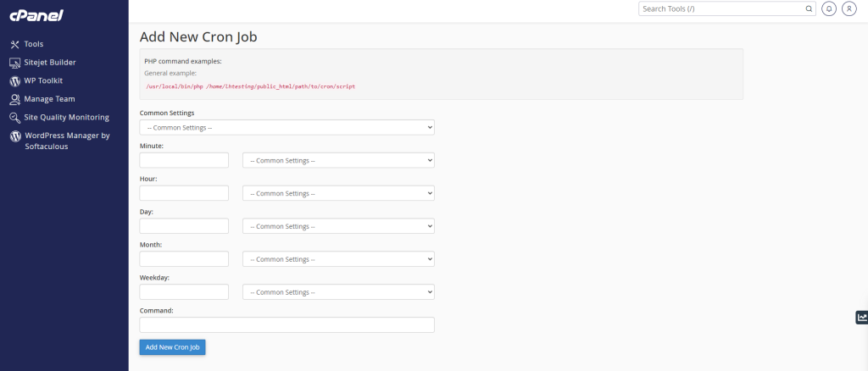This screenshot has width=868, height=371.
Task: Expand the Hour common settings dropdown
Action: (338, 193)
